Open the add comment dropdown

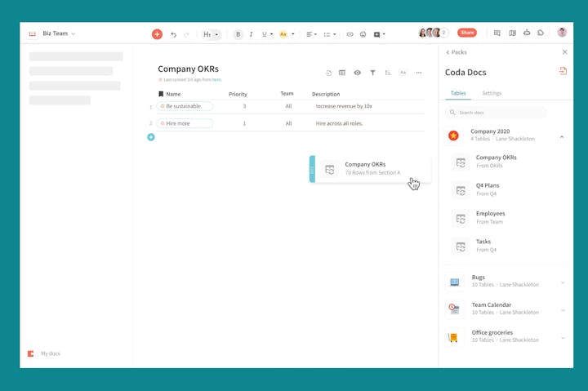pos(379,34)
